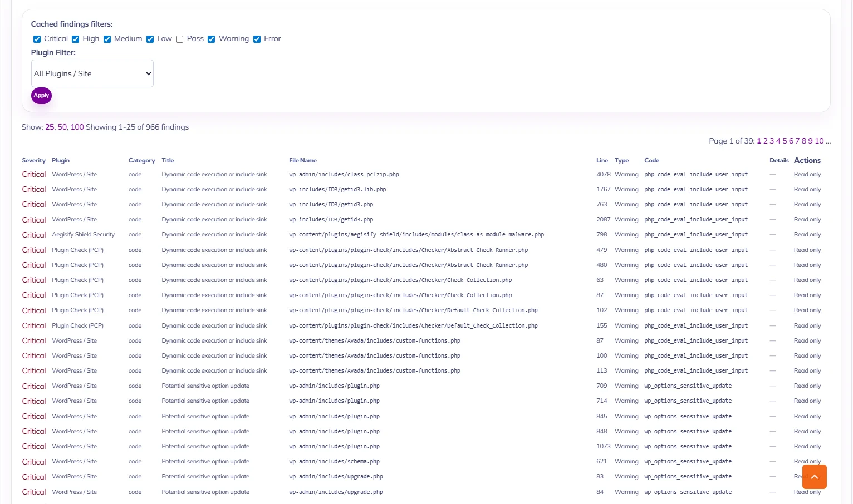Screen dimensions: 853x504
Task: Jump to page 10 in pagination
Action: coord(819,141)
